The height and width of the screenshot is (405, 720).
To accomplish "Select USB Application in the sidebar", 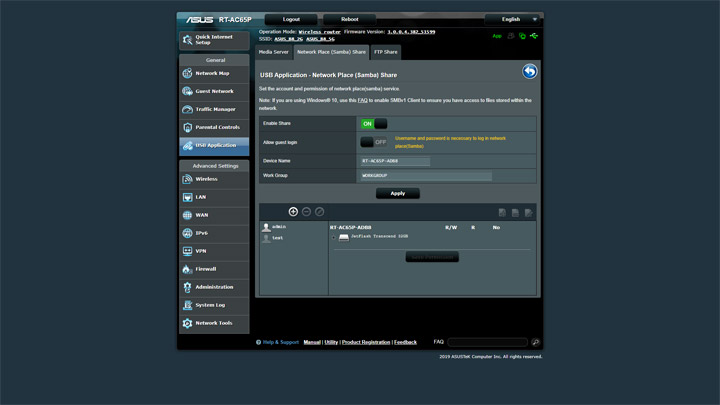I will (214, 146).
